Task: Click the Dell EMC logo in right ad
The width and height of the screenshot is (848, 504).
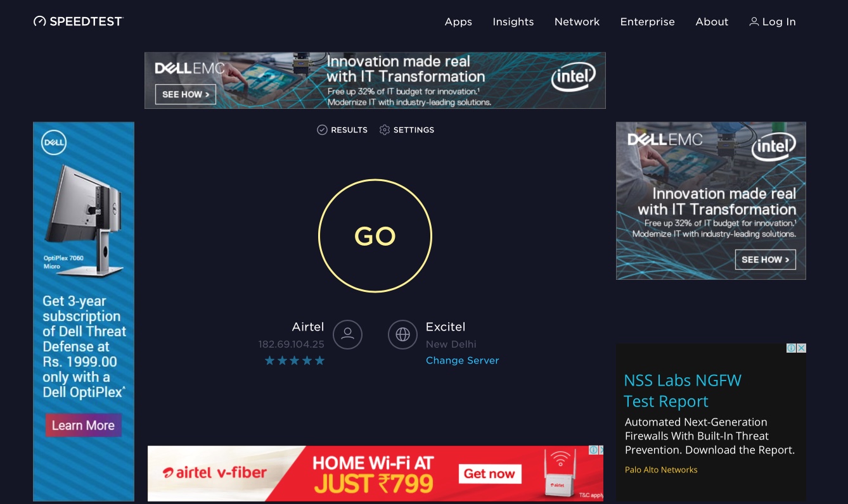Action: click(665, 139)
